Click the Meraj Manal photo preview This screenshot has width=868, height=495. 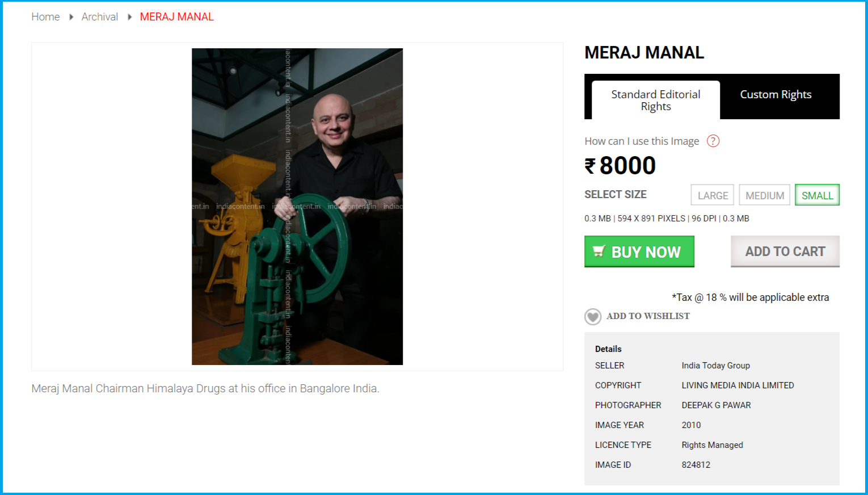tap(297, 207)
